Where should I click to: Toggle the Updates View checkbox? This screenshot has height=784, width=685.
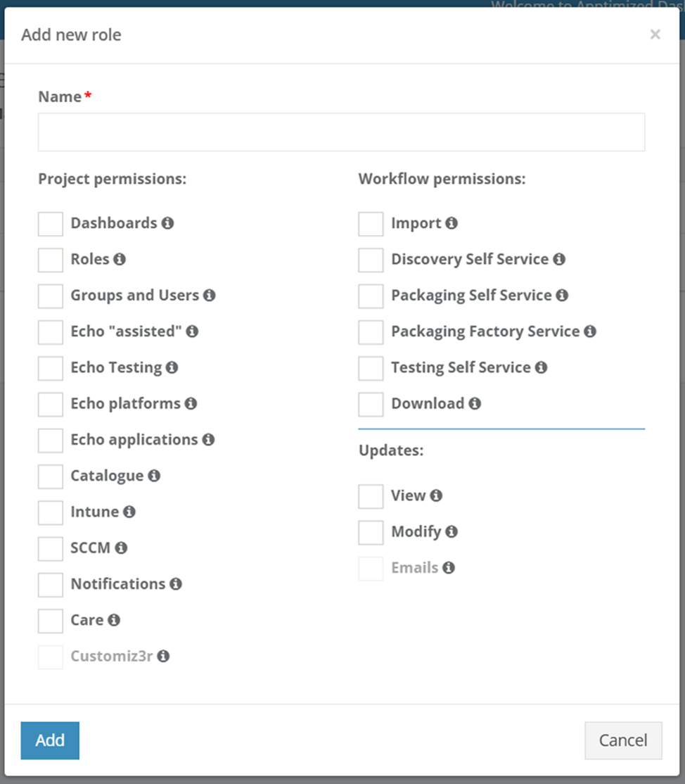pos(371,496)
